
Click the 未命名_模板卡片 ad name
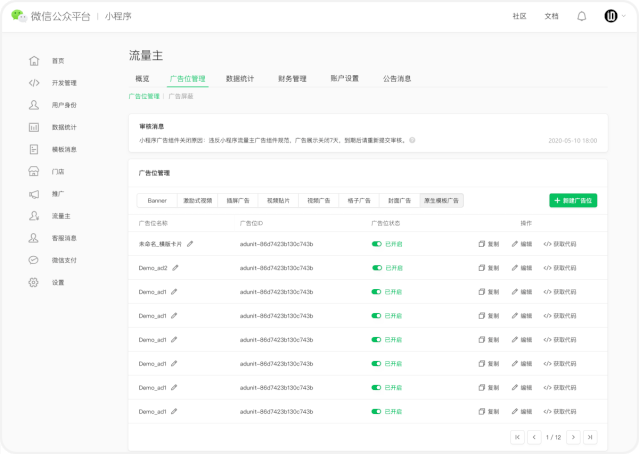coord(160,244)
